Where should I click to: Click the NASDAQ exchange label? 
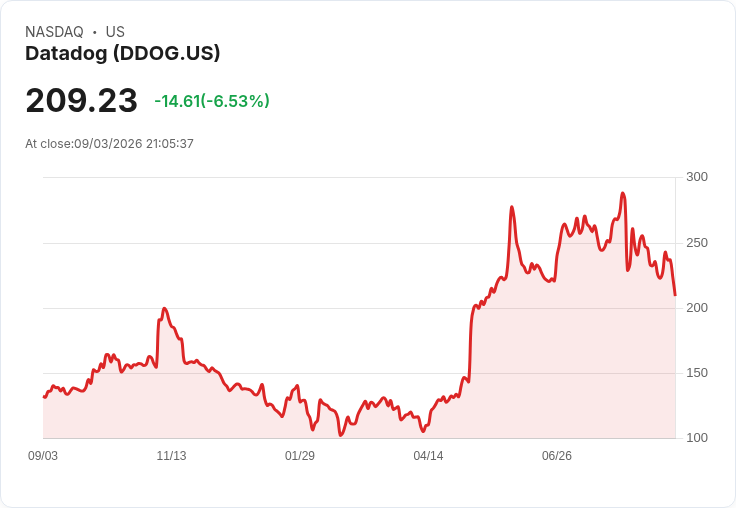(54, 31)
